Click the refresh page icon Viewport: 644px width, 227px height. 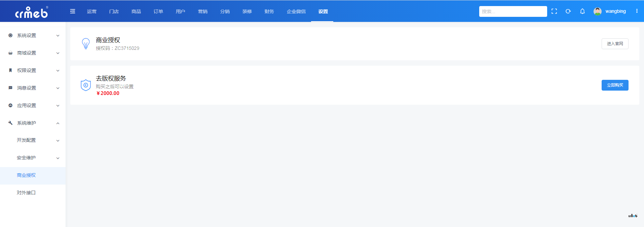point(568,11)
